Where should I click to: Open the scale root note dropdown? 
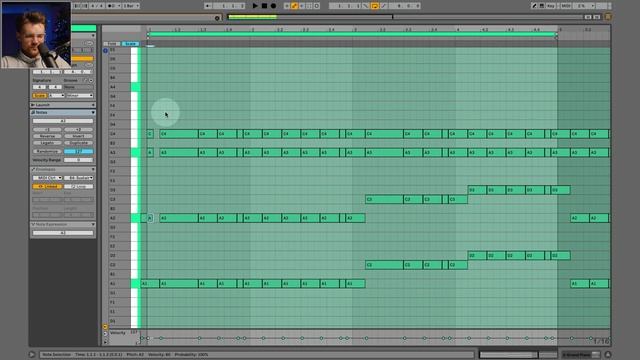(x=56, y=96)
